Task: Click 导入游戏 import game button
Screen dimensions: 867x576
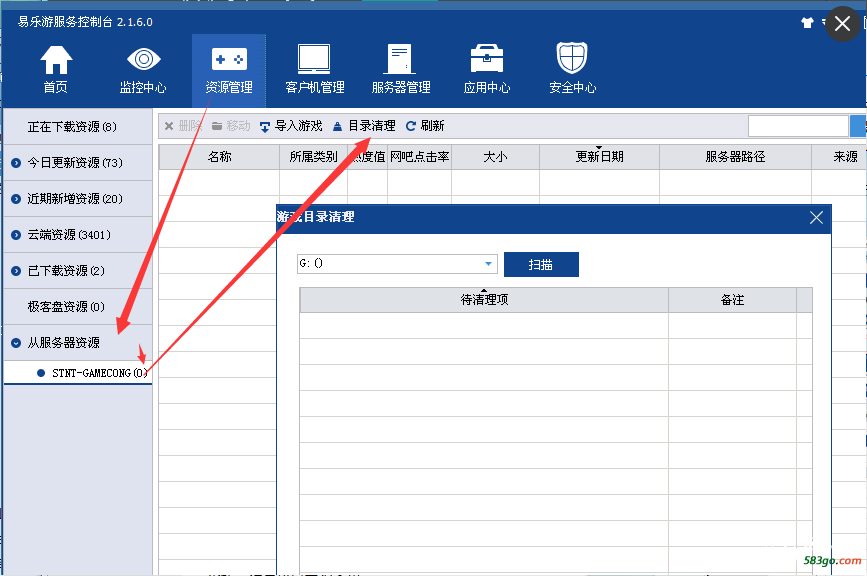Action: 291,126
